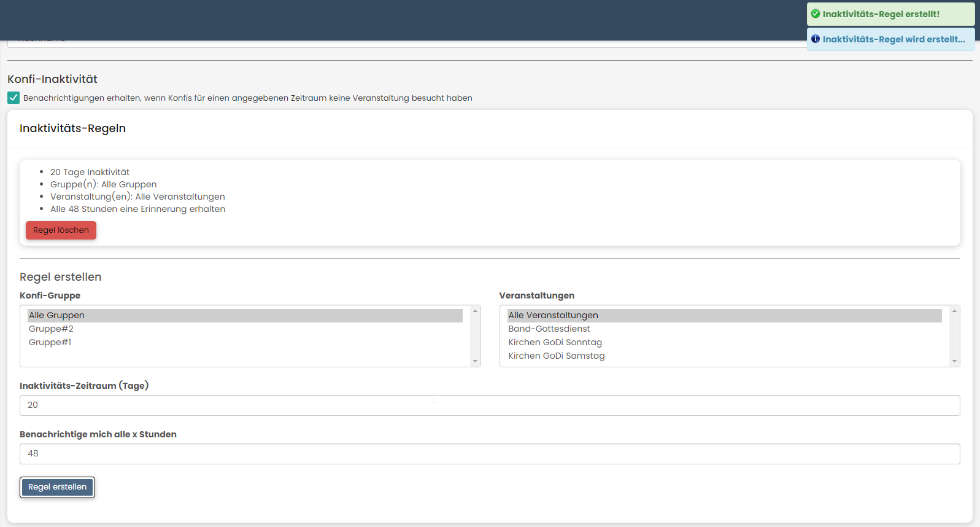Select Kirchen GoDi Sonntag option

724,342
